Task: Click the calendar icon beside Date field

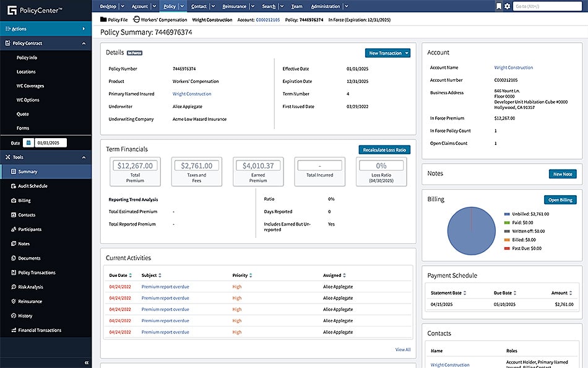Action: click(28, 143)
